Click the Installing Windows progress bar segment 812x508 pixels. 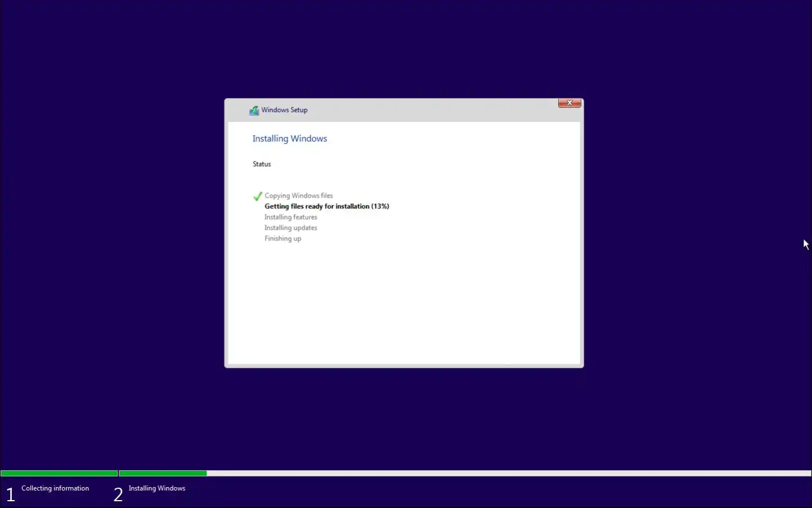(x=465, y=473)
